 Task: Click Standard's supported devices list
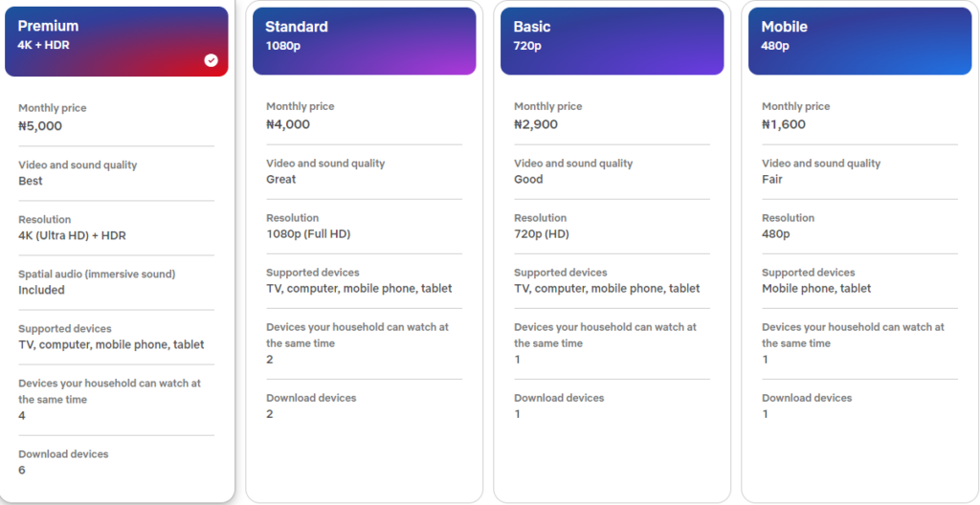[x=359, y=288]
